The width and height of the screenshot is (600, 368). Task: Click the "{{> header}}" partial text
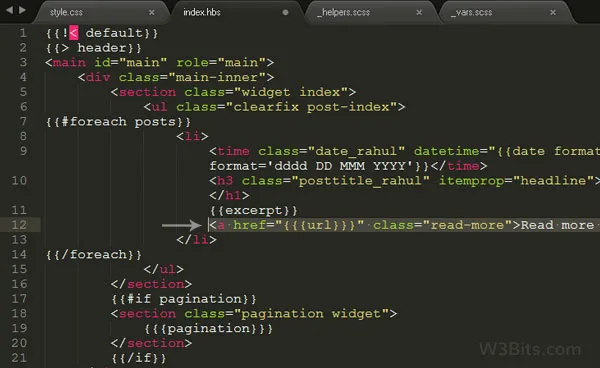[94, 48]
